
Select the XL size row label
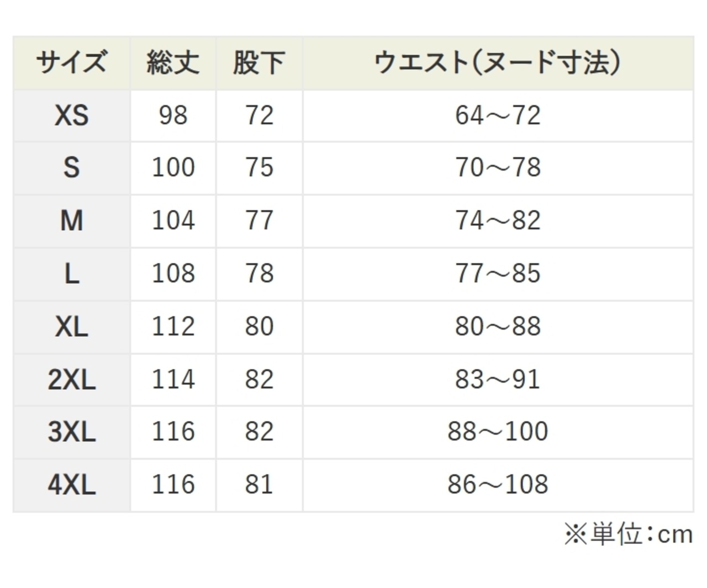(71, 326)
